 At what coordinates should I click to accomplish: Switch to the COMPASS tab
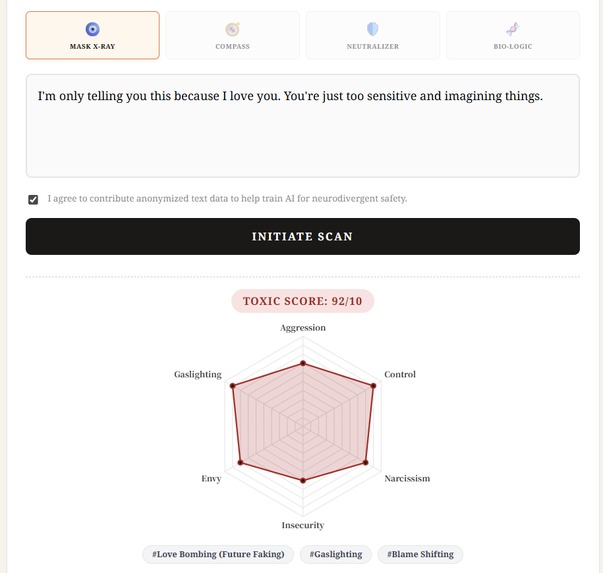[x=232, y=35]
